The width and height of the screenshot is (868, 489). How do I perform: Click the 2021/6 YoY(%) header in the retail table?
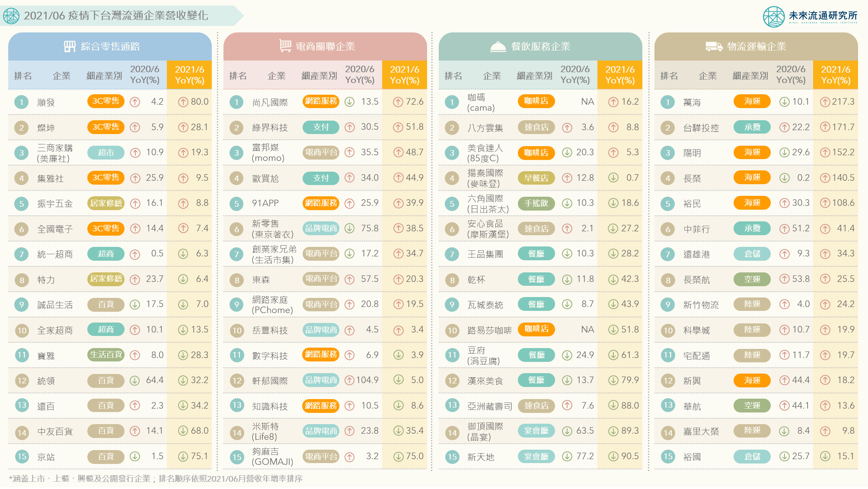(x=189, y=75)
